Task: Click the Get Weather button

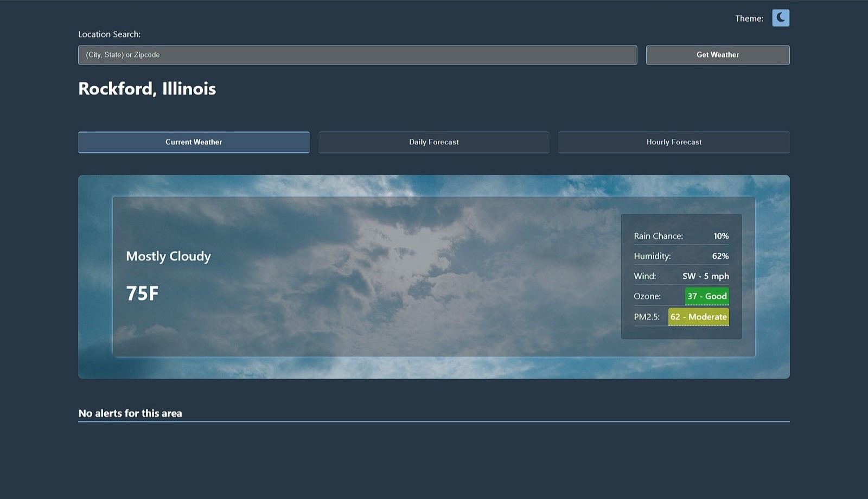Action: point(718,55)
